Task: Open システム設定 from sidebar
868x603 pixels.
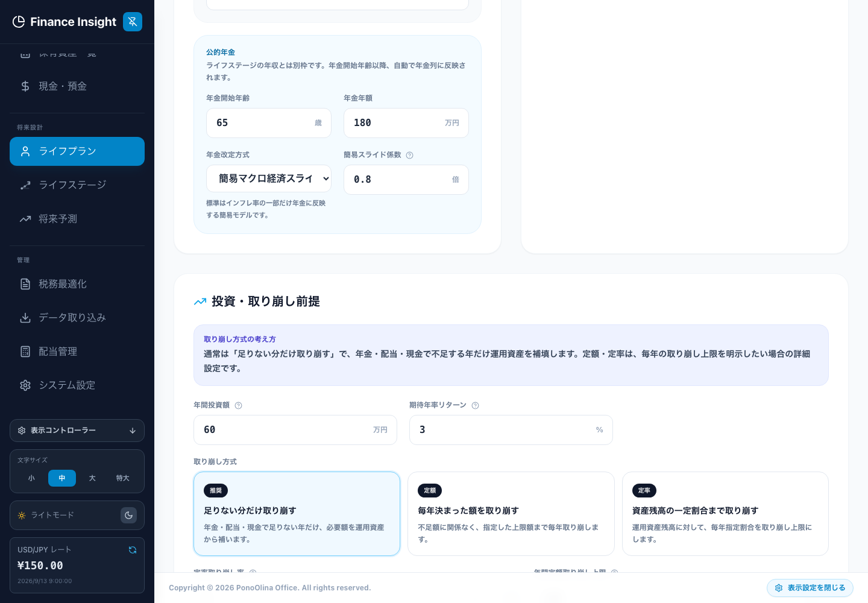Action: coord(77,385)
